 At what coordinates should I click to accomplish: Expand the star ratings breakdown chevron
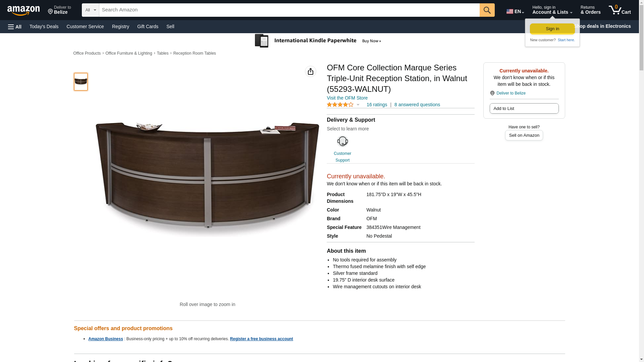358,105
